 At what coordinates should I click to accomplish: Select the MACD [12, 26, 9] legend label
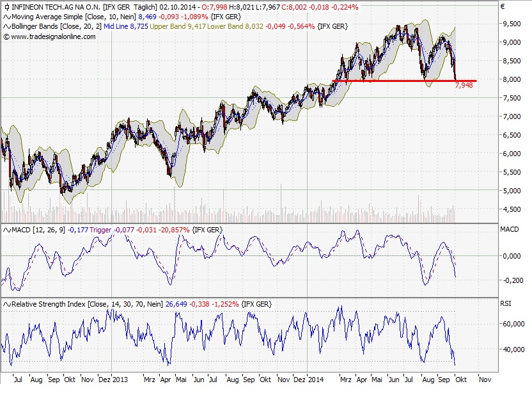coord(38,230)
